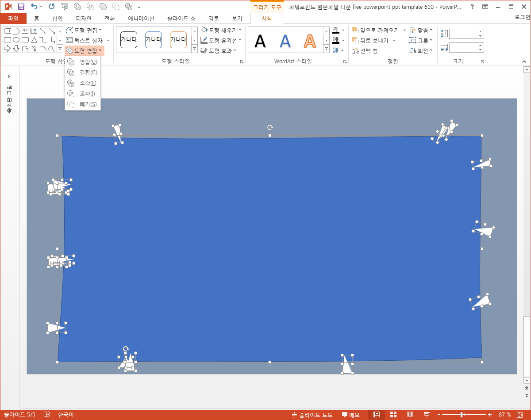Switch to Reading view
Image resolution: width=531 pixels, height=420 pixels.
(x=410, y=415)
